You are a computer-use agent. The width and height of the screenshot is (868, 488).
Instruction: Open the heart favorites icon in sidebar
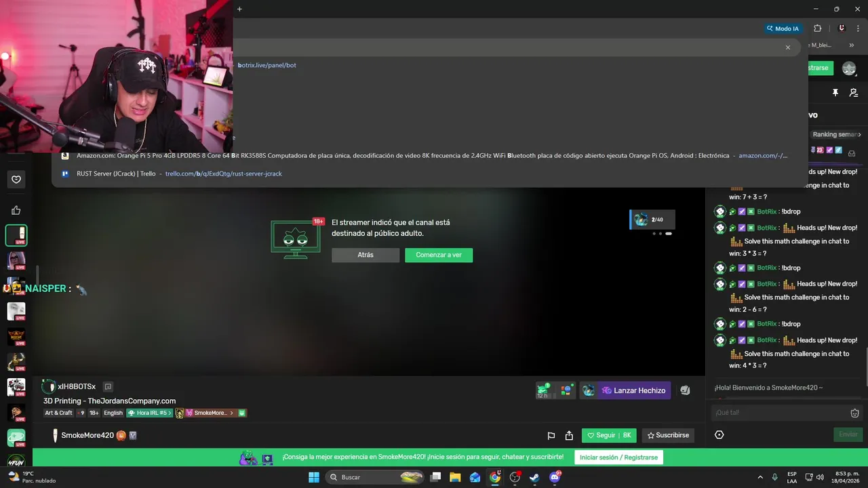click(x=16, y=180)
